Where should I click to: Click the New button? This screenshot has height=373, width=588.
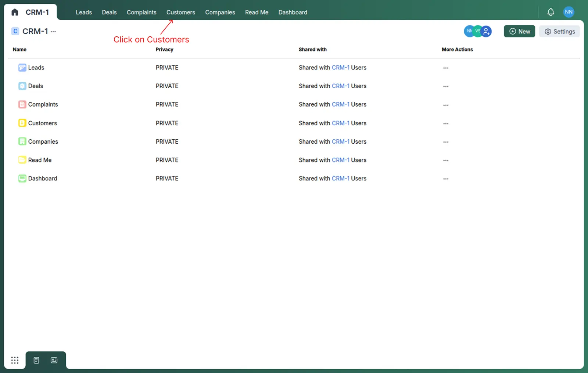pyautogui.click(x=519, y=31)
